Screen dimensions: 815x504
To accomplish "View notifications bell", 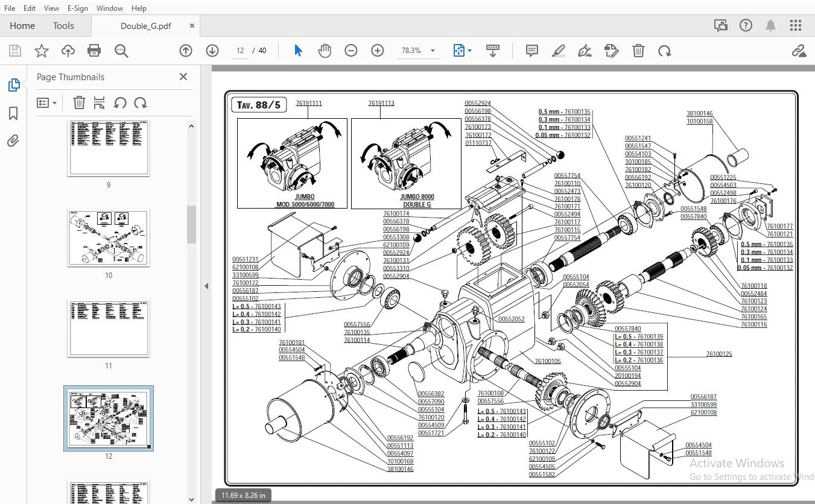I will (x=770, y=25).
